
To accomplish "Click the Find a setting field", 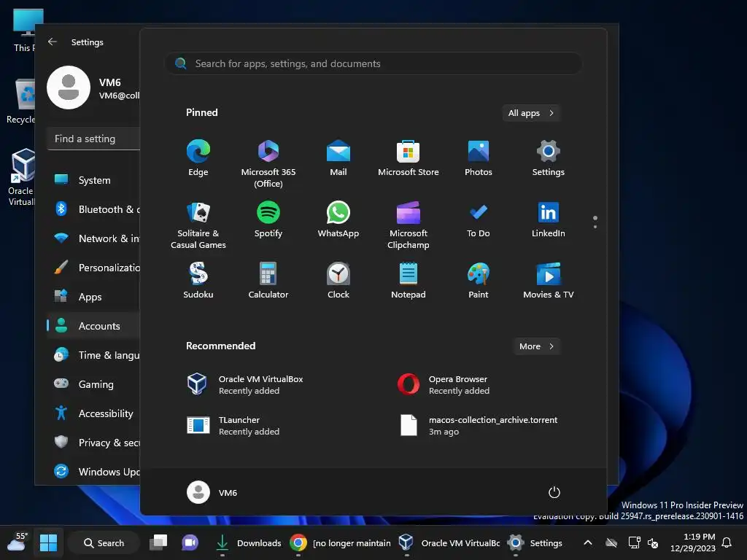I will point(94,139).
